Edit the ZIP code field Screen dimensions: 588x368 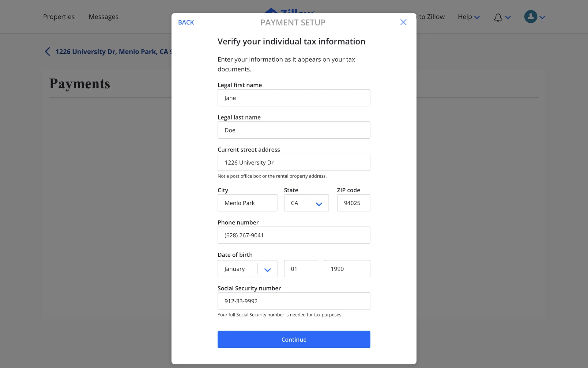tap(353, 203)
